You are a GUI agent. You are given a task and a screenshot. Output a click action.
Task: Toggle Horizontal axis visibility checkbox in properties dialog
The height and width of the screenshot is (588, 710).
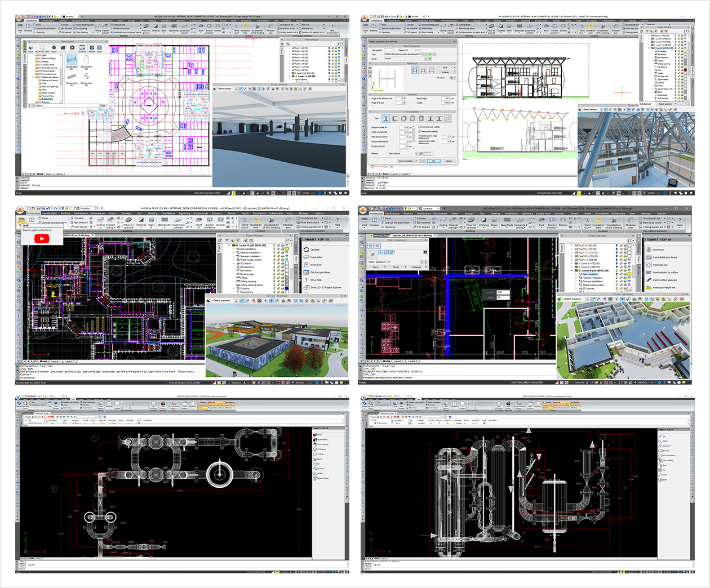coord(420,127)
